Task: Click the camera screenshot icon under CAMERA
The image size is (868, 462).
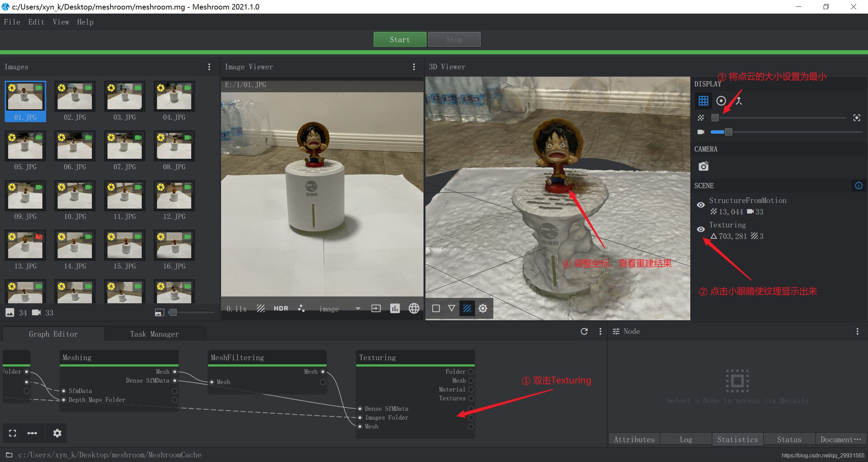Action: (x=703, y=166)
